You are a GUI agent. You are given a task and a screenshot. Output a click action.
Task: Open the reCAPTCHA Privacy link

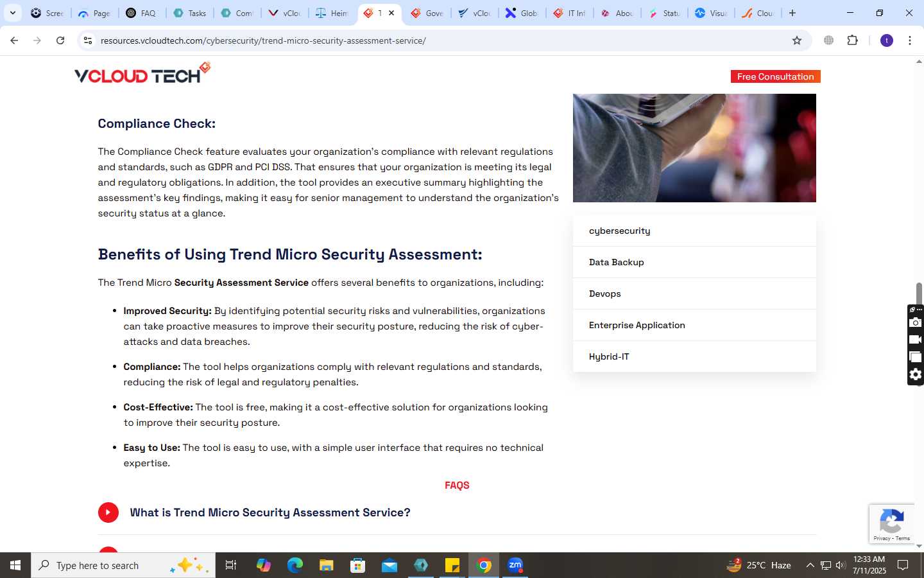[x=882, y=538]
